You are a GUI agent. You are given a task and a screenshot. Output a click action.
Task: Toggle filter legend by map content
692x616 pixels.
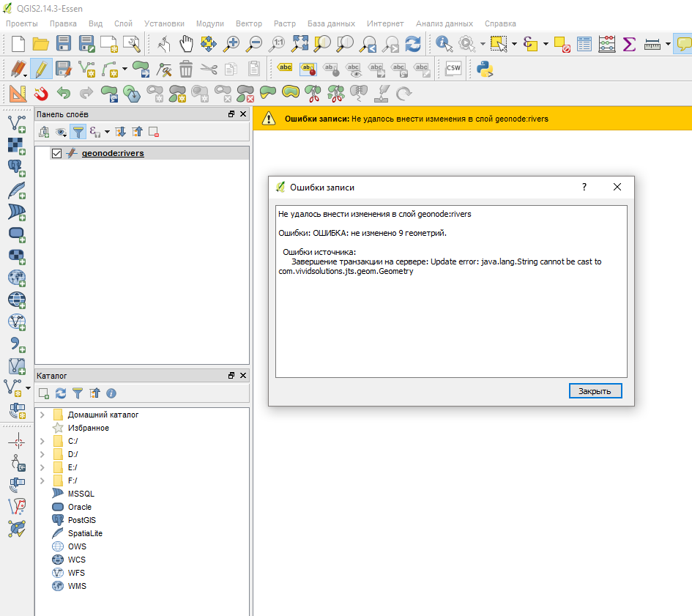coord(77,132)
